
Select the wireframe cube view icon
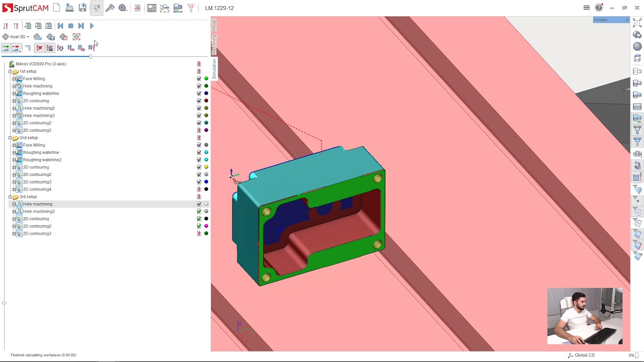coord(637,58)
